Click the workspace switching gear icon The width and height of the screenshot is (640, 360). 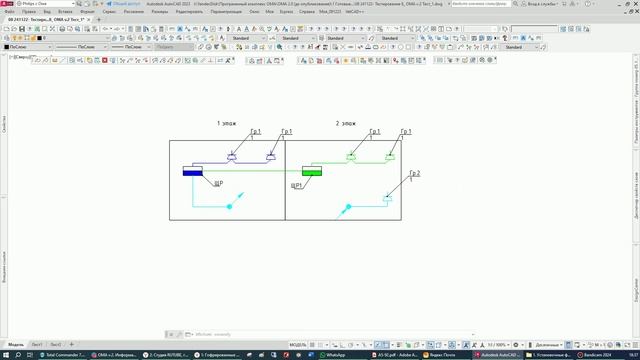pyautogui.click(x=516, y=345)
